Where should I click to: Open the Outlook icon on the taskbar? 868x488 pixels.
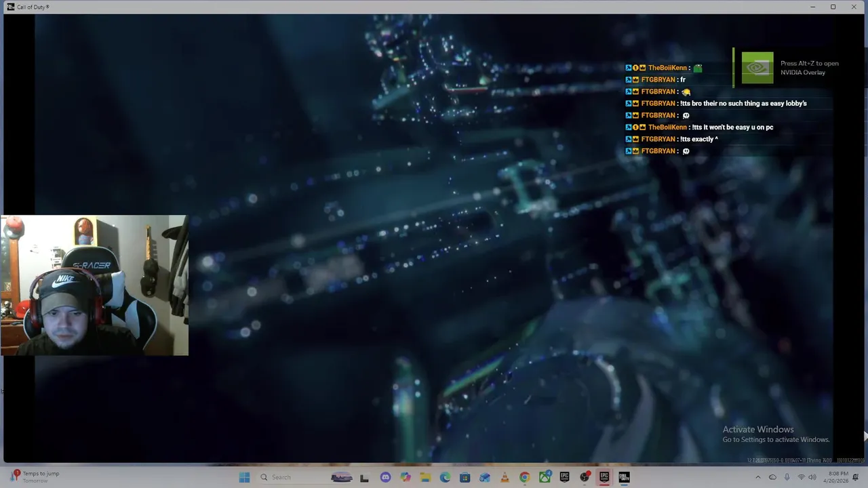pos(485,477)
